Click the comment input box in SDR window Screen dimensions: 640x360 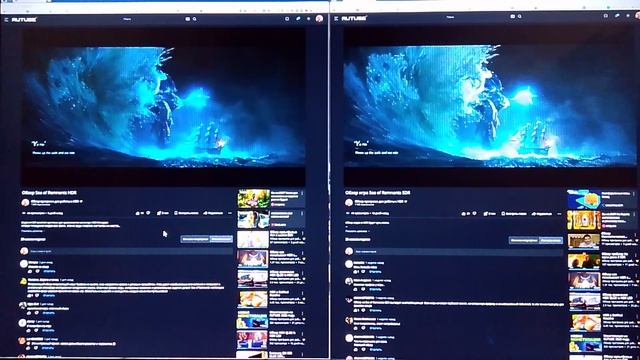tap(458, 252)
